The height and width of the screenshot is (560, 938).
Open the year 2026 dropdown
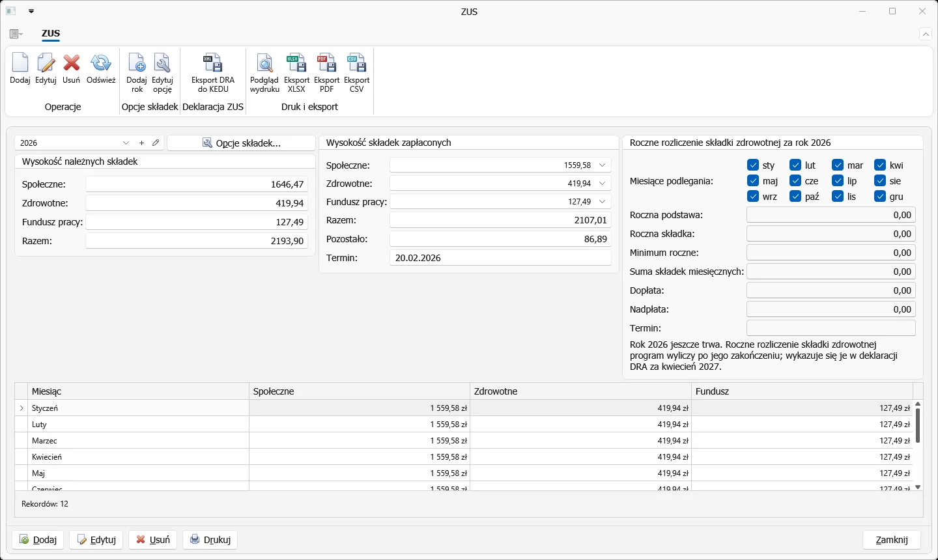point(126,143)
